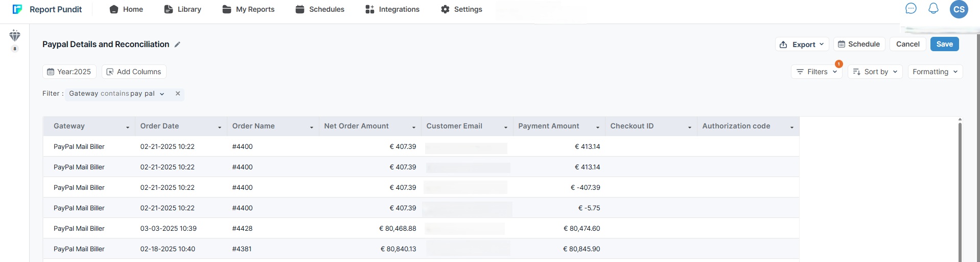Open the Settings page
The height and width of the screenshot is (262, 980).
point(461,9)
